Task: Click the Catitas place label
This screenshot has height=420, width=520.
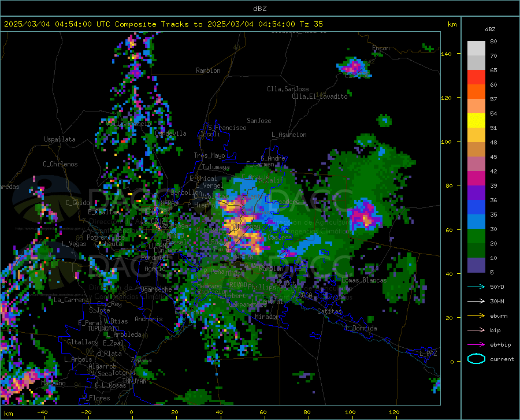Action: point(329,311)
